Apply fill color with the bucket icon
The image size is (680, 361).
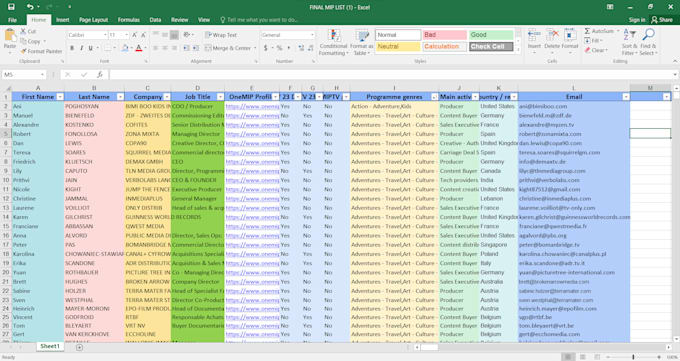tap(125, 48)
